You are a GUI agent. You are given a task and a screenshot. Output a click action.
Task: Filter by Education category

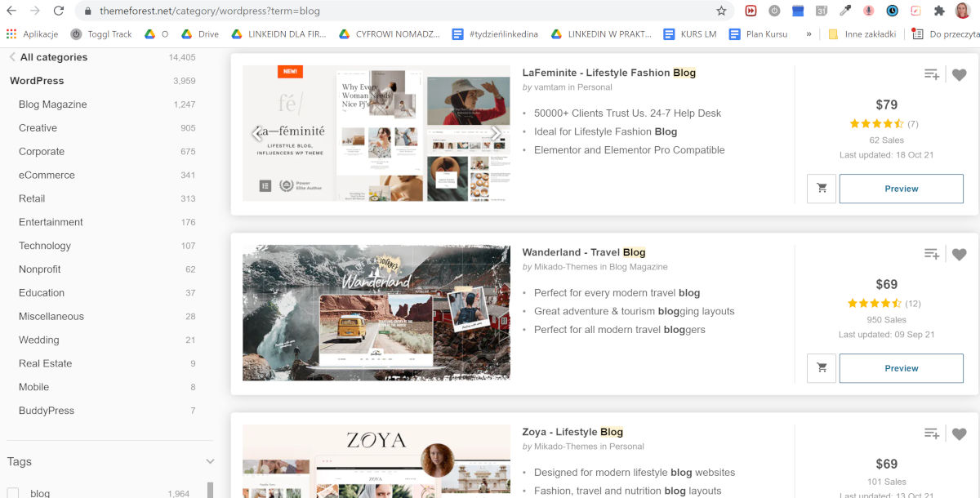[x=42, y=293]
